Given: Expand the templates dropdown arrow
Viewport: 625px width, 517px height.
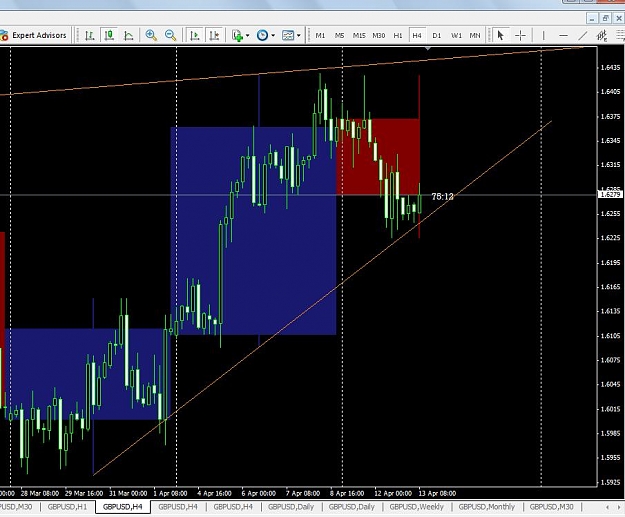Looking at the screenshot, I should pyautogui.click(x=299, y=35).
